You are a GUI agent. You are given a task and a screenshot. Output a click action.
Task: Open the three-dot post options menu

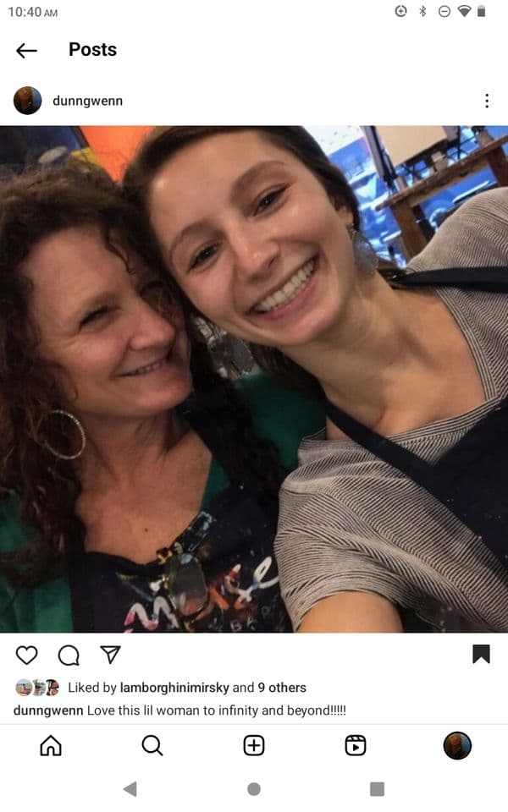(486, 101)
